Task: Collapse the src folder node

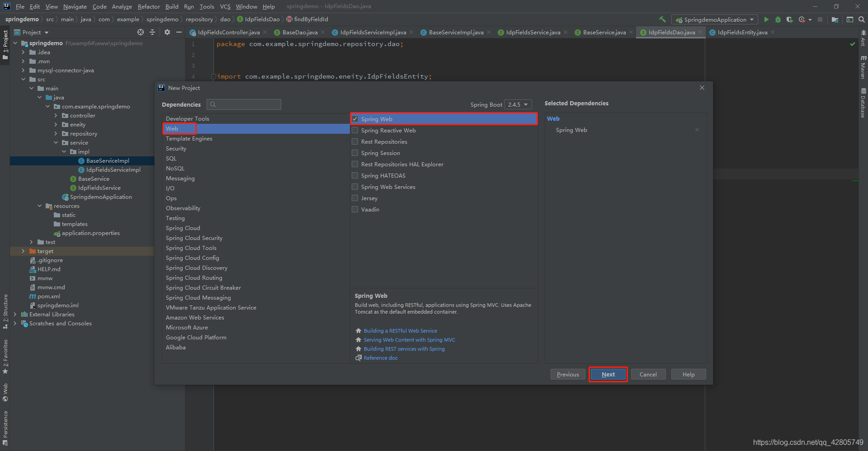Action: point(23,80)
